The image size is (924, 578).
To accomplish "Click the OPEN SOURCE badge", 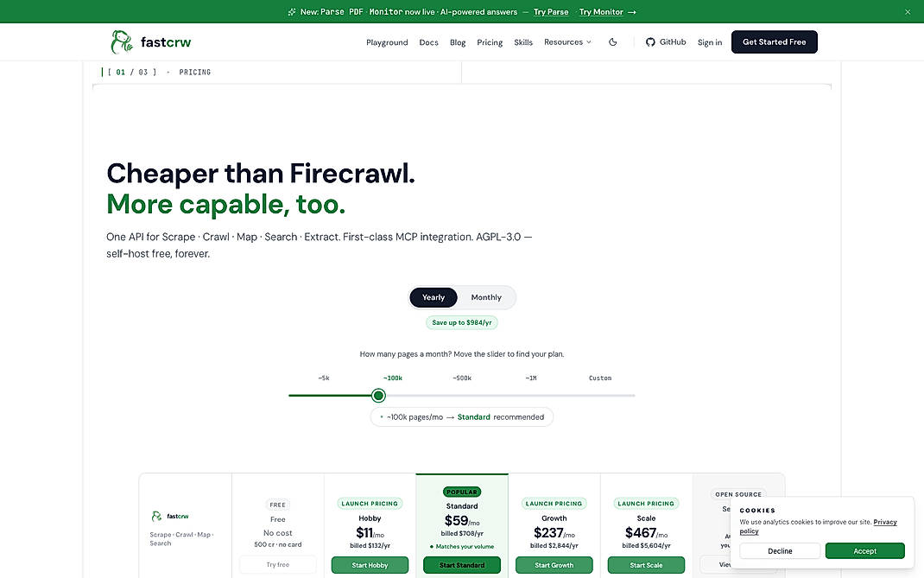I will click(x=738, y=494).
